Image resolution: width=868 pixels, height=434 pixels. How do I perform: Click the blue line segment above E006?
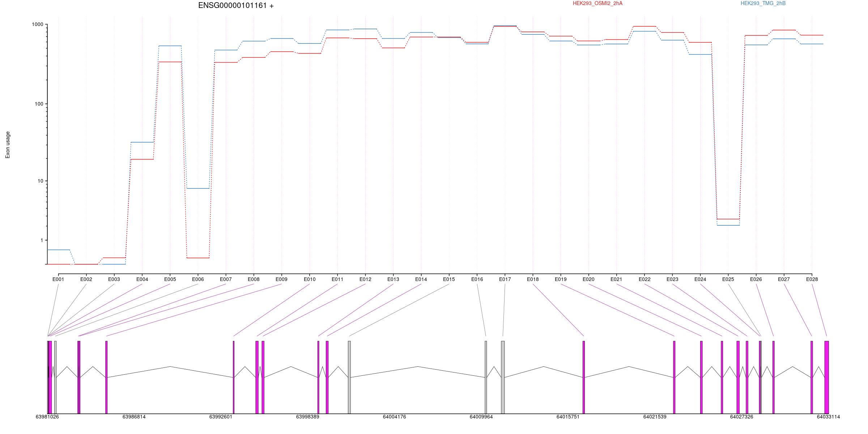coord(198,188)
